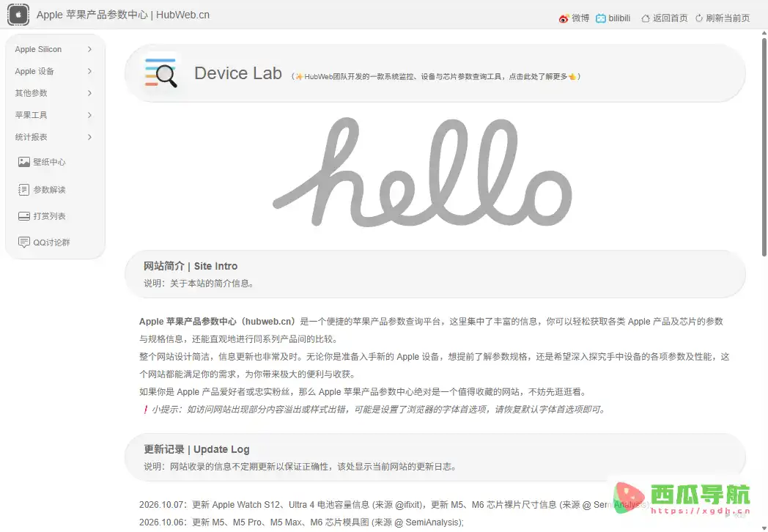
Task: Click the 更新记录 | Update Log heading
Action: (196, 449)
